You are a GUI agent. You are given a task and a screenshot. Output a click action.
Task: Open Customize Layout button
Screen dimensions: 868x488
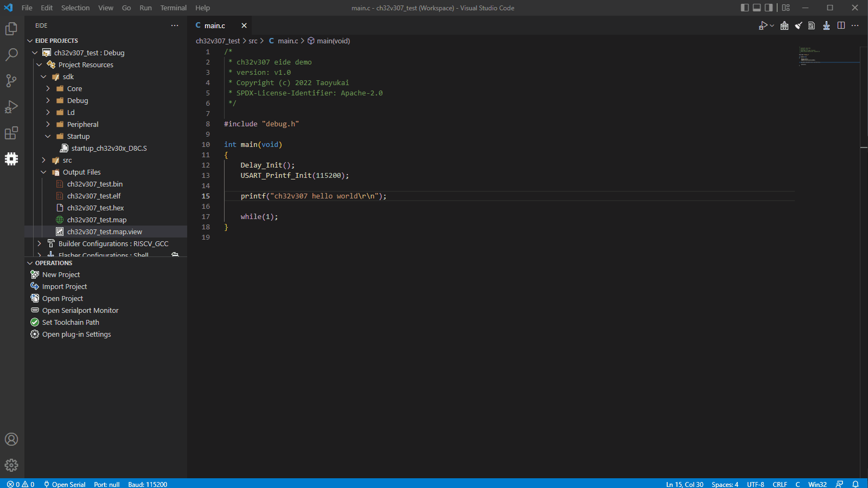coord(786,8)
